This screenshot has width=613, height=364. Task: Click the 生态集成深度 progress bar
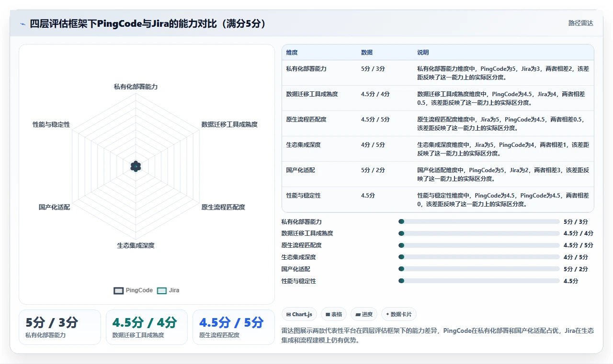479,257
